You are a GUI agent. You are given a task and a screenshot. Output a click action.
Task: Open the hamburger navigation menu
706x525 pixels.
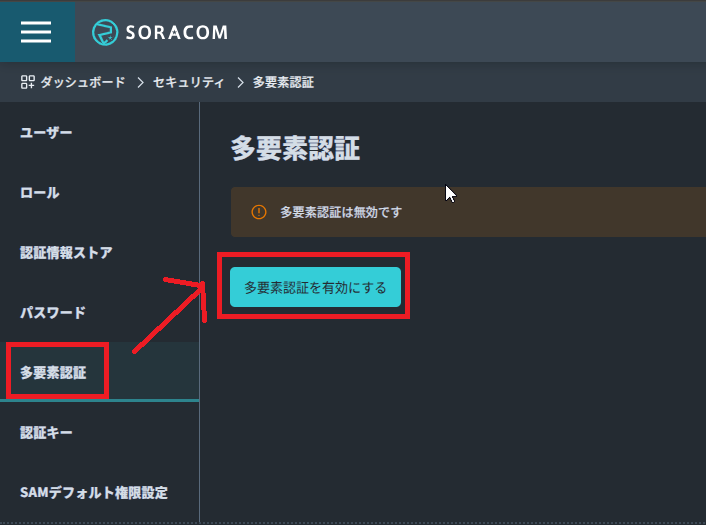coord(36,32)
